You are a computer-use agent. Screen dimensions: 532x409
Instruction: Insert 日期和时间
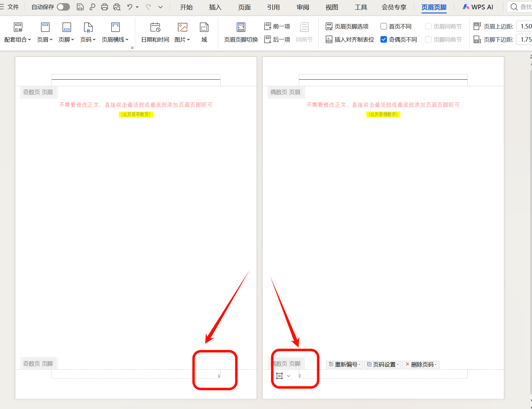tap(155, 32)
